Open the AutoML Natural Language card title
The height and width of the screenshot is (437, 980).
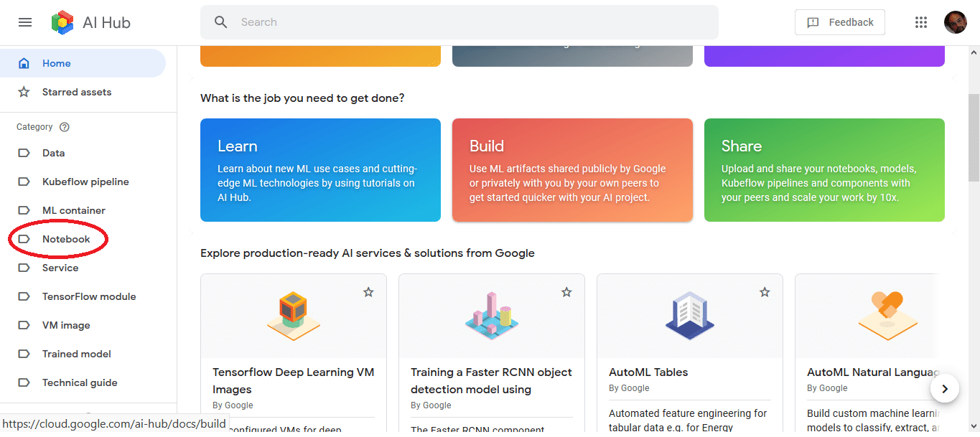tap(872, 372)
